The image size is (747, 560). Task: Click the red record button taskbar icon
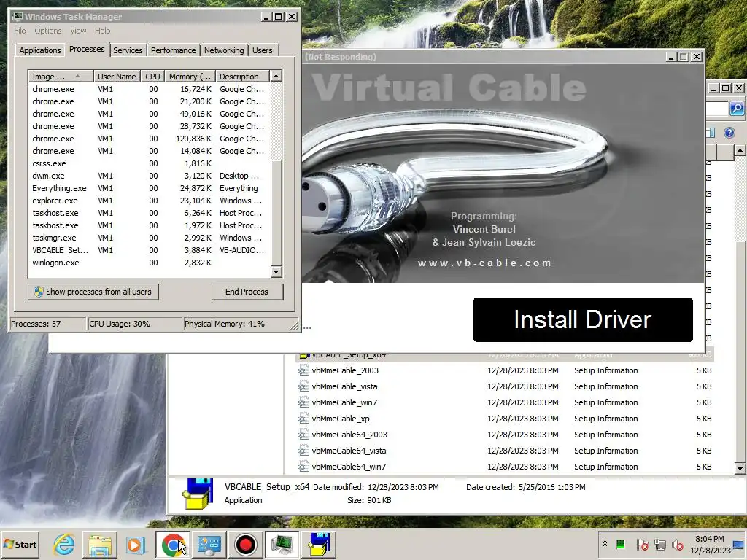pyautogui.click(x=245, y=544)
